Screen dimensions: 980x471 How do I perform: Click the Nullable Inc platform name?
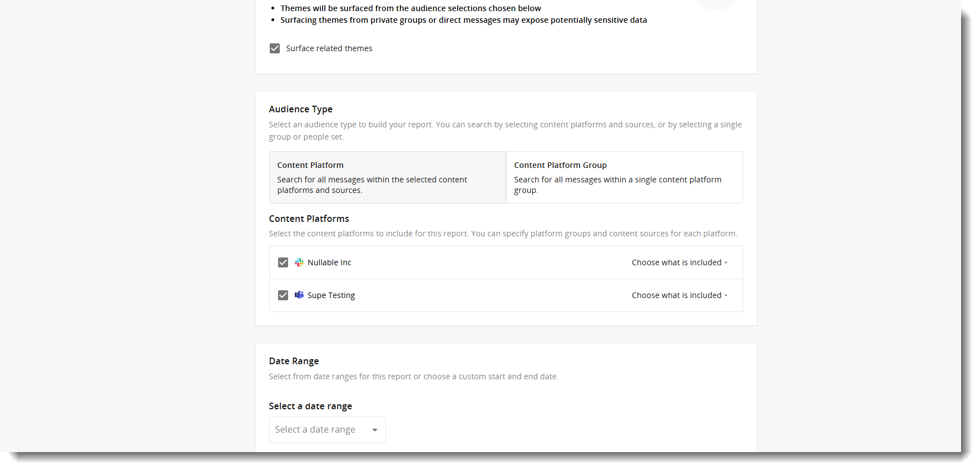click(x=329, y=262)
